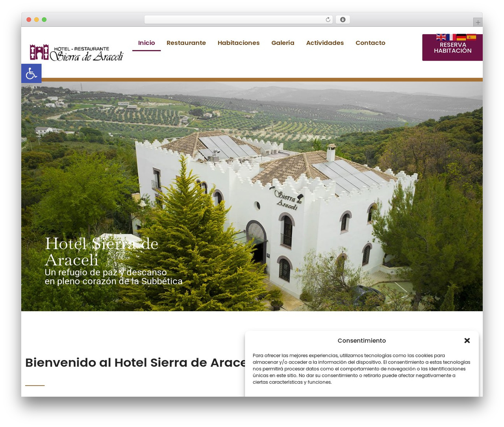Switch site language to German flag

461,37
